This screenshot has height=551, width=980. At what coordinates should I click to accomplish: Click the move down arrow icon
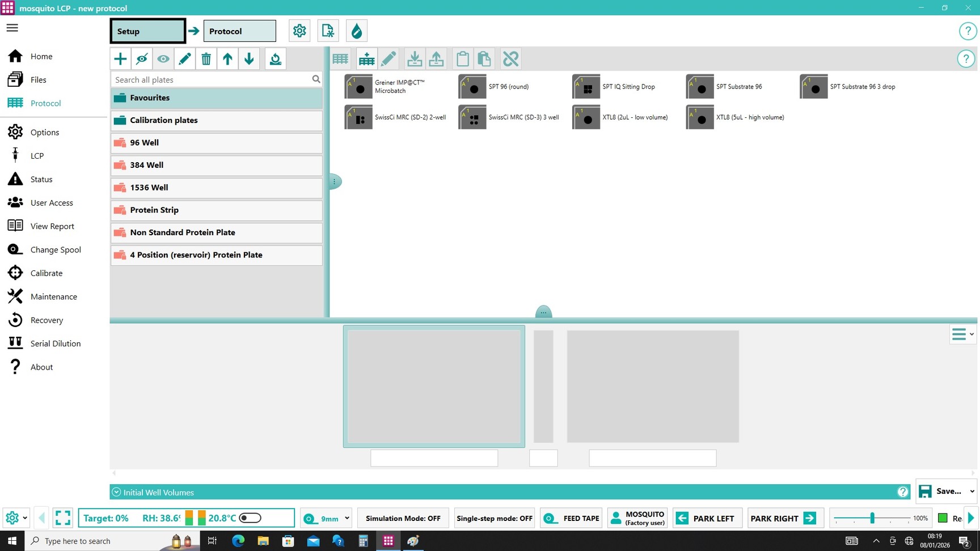tap(249, 59)
